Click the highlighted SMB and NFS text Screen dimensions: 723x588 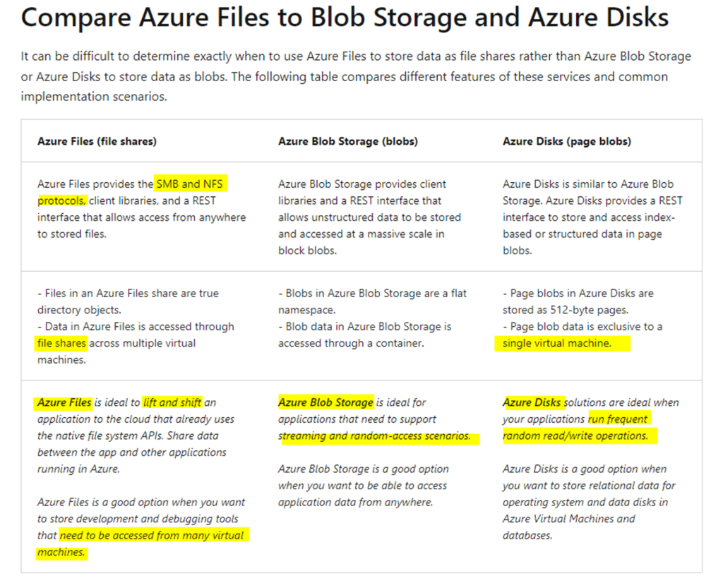(189, 184)
